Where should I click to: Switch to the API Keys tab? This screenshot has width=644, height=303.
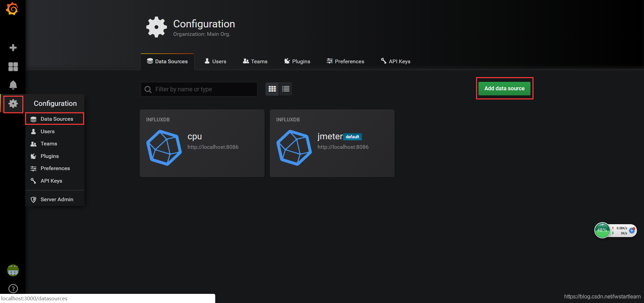coord(396,61)
